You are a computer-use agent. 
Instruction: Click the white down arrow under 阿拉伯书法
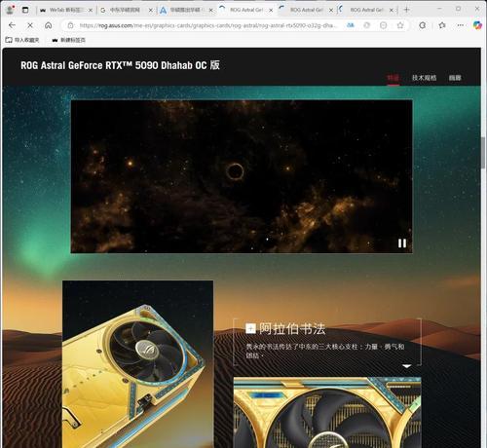pos(407,366)
